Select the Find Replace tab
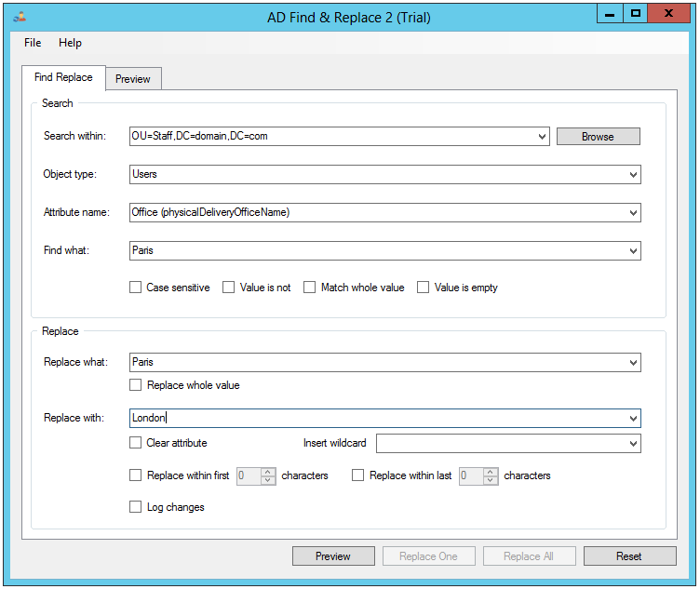 click(63, 77)
